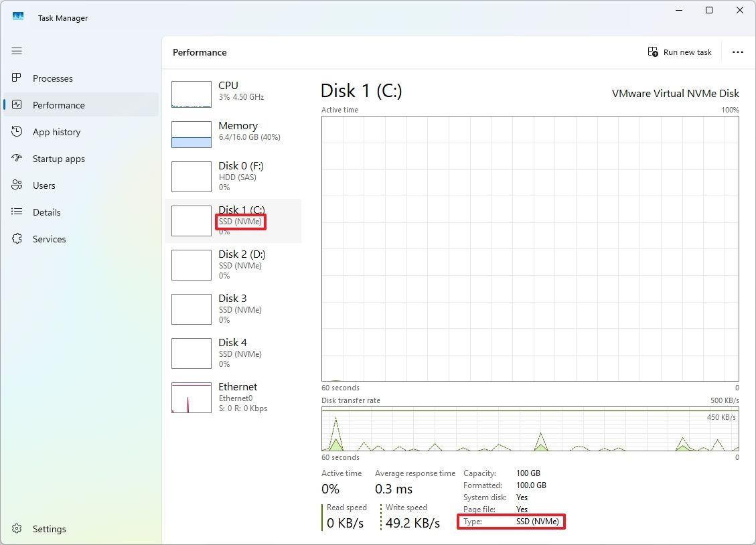
Task: Open Task Manager Settings
Action: tap(49, 529)
